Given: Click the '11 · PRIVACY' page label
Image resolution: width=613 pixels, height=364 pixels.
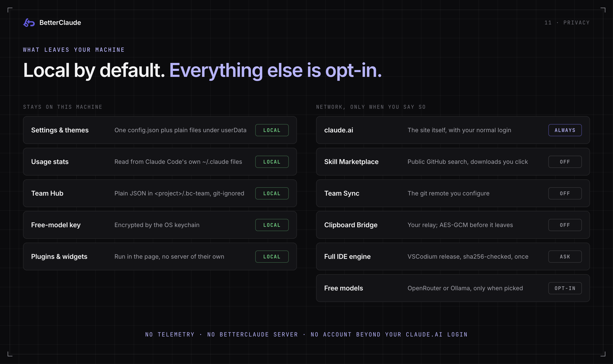Looking at the screenshot, I should click(567, 23).
